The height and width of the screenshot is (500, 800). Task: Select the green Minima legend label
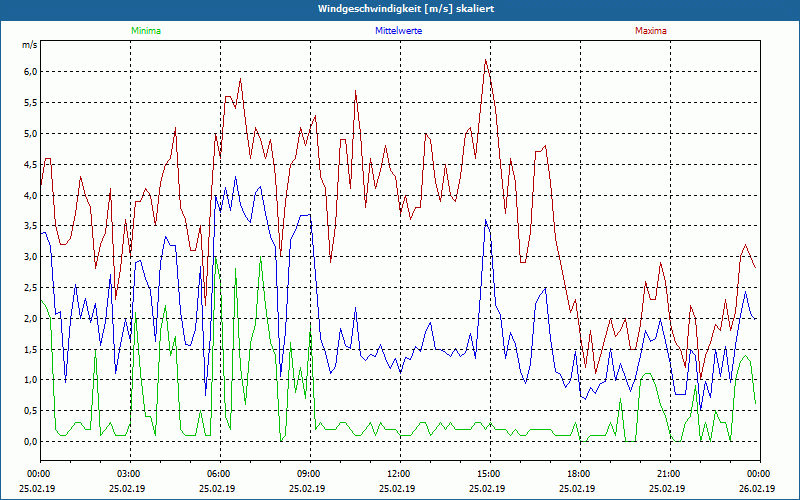146,31
